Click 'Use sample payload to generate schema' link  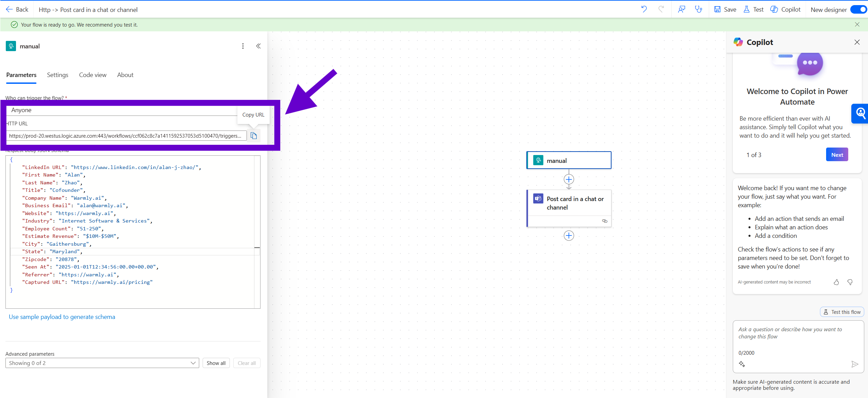click(62, 317)
